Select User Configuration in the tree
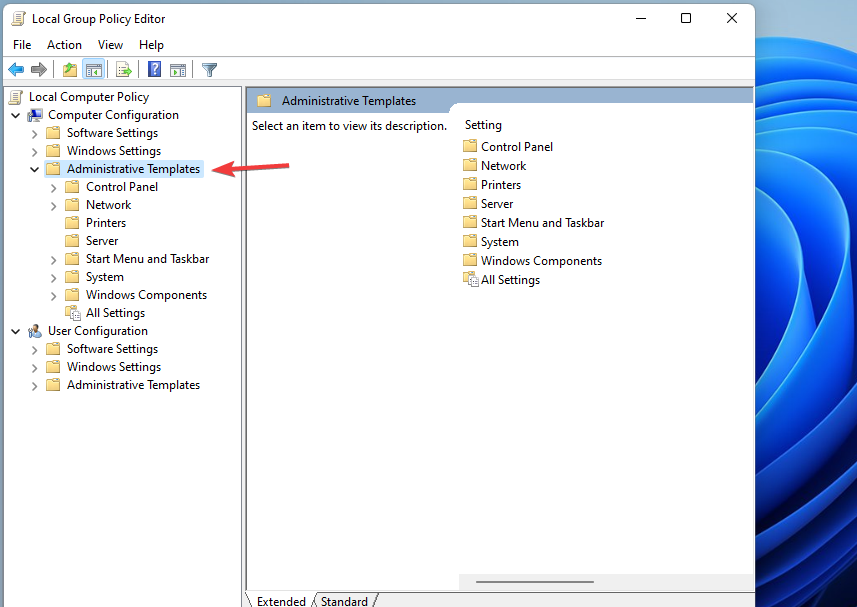This screenshot has height=607, width=857. click(97, 331)
